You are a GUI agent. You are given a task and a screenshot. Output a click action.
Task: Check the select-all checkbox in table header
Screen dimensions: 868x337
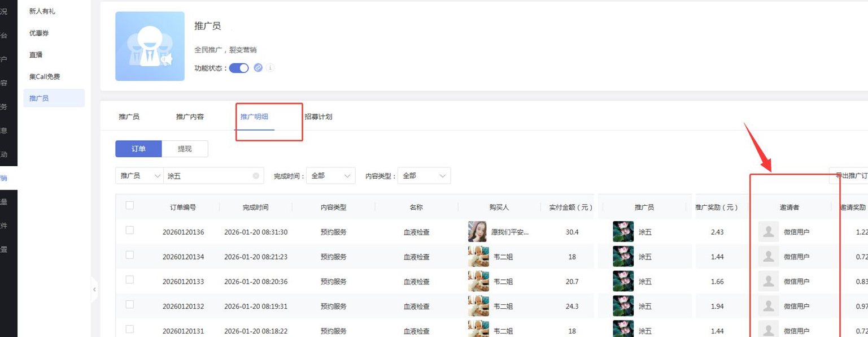pyautogui.click(x=130, y=205)
